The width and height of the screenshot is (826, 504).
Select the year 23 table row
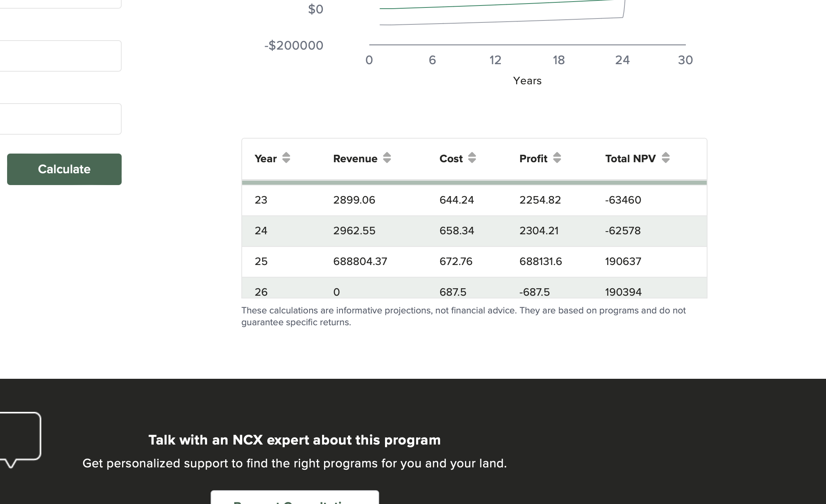pos(474,200)
